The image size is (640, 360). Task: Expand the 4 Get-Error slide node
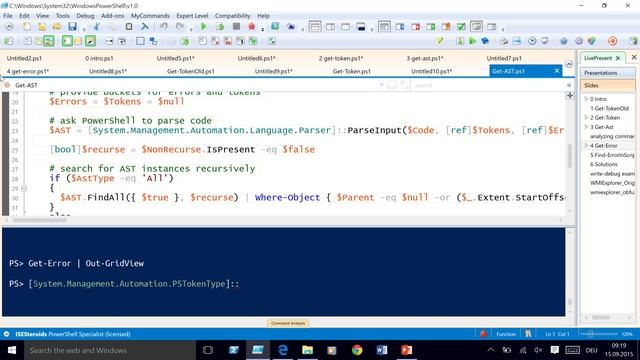[586, 145]
